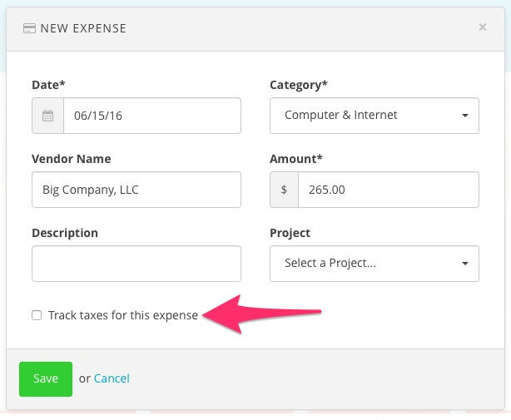Screen dimensions: 511x420
Task: Open the Select a Project dropdown
Action: click(375, 264)
